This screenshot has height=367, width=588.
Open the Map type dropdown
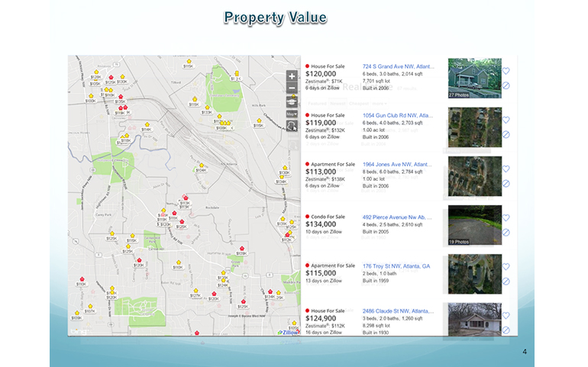pyautogui.click(x=292, y=114)
